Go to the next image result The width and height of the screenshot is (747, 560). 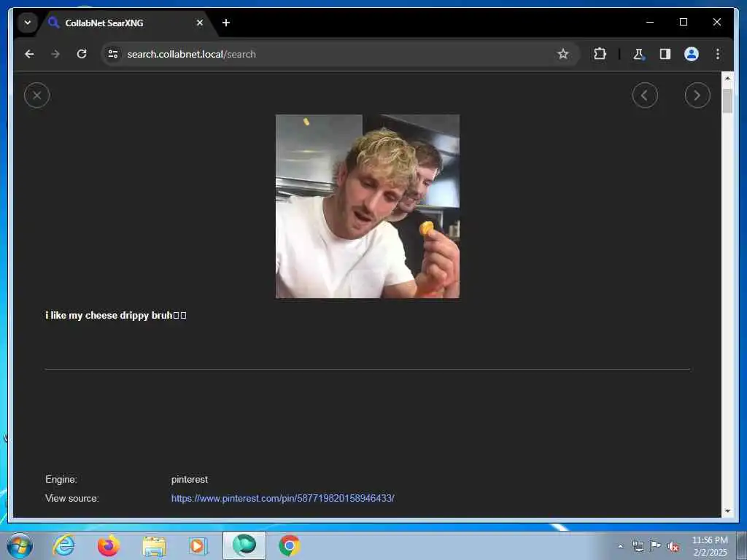pos(697,96)
